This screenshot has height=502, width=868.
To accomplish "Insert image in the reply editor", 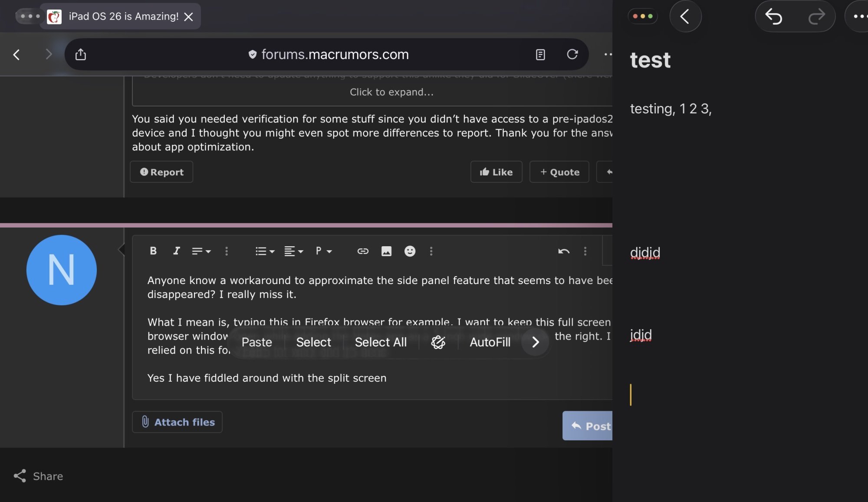I will (x=386, y=251).
